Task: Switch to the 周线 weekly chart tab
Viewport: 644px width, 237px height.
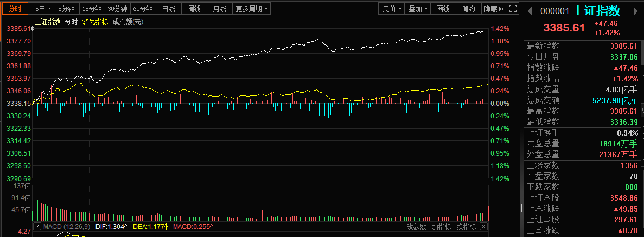Action: tap(194, 9)
